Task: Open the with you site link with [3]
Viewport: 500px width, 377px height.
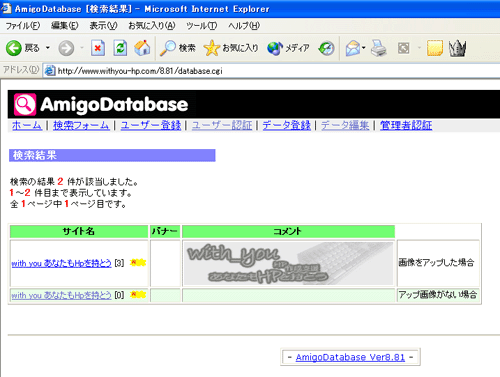Action: (x=61, y=263)
